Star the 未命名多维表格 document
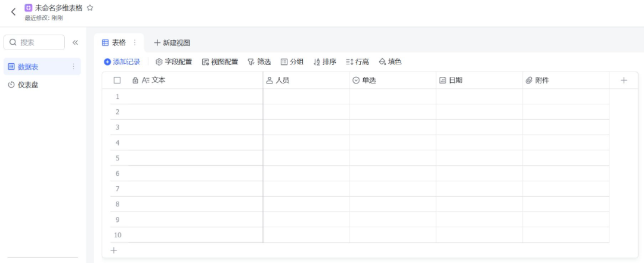The image size is (644, 263). point(90,8)
